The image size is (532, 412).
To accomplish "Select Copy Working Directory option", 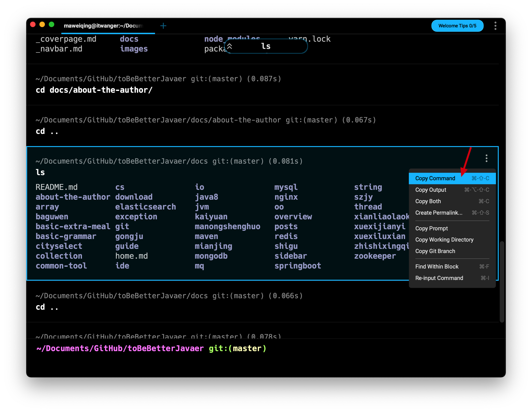I will click(444, 240).
